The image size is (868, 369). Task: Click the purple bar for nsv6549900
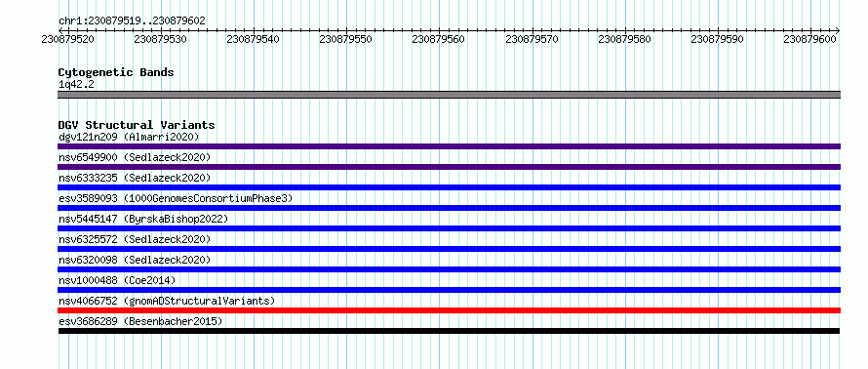tap(449, 167)
